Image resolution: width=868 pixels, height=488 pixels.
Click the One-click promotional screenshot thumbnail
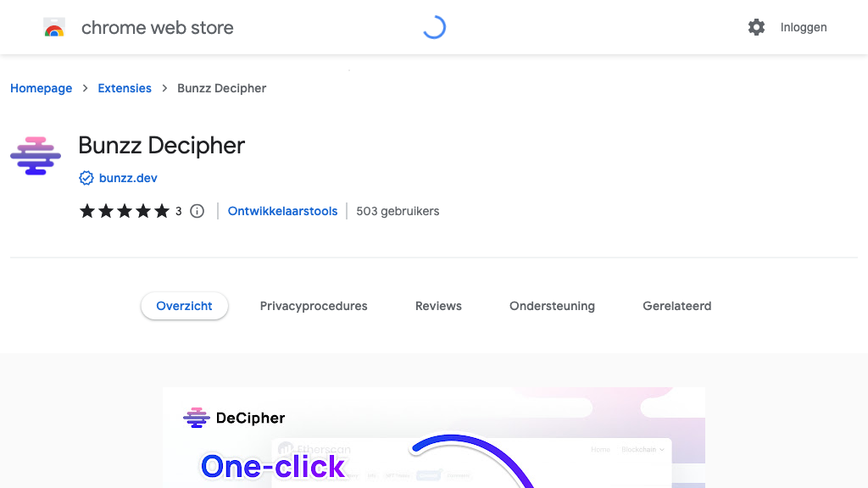coord(434,438)
